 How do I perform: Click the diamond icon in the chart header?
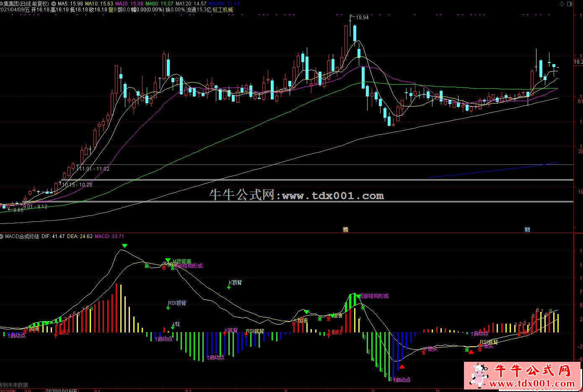coord(562,4)
